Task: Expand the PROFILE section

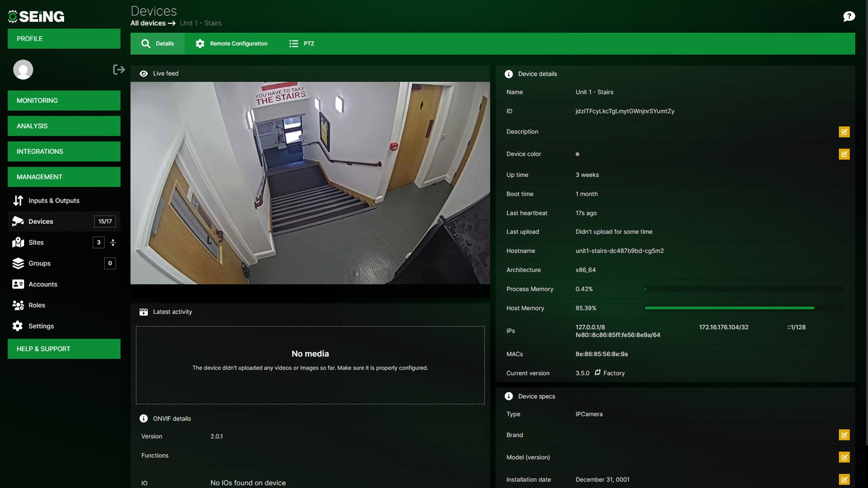Action: (x=64, y=39)
